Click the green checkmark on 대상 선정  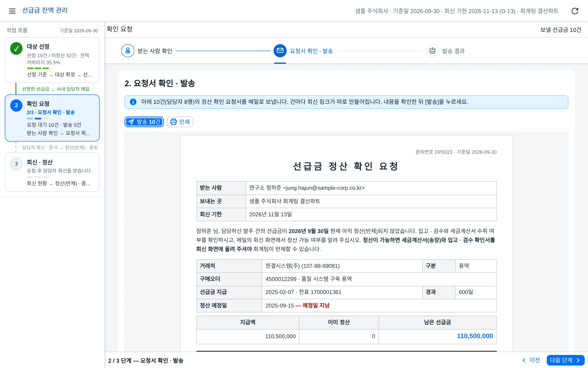coord(16,48)
